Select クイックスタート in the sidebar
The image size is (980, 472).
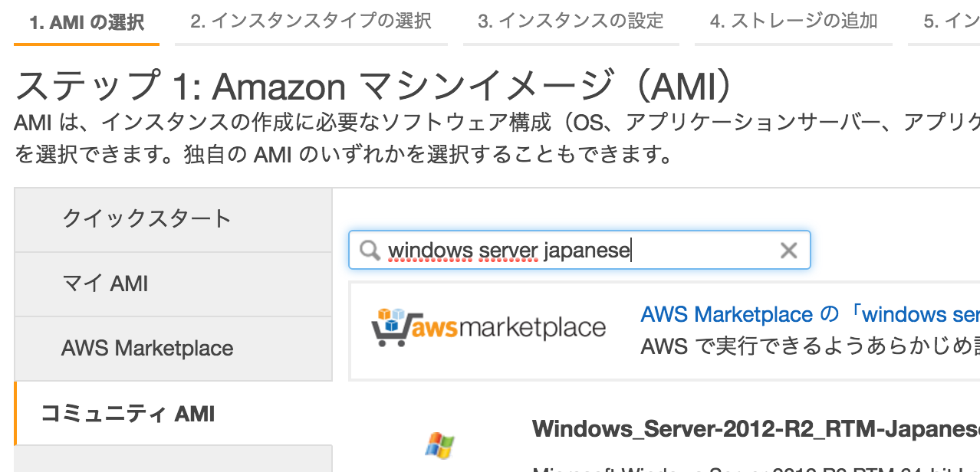(146, 218)
